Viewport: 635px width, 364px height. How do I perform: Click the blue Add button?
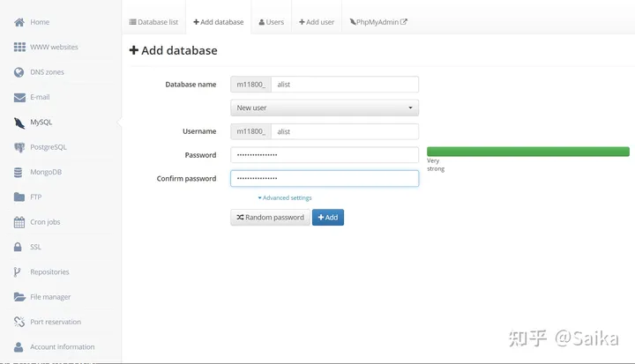pyautogui.click(x=328, y=218)
